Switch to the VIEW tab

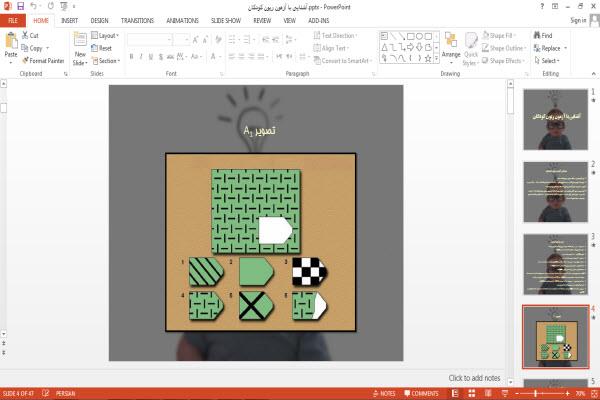click(290, 21)
